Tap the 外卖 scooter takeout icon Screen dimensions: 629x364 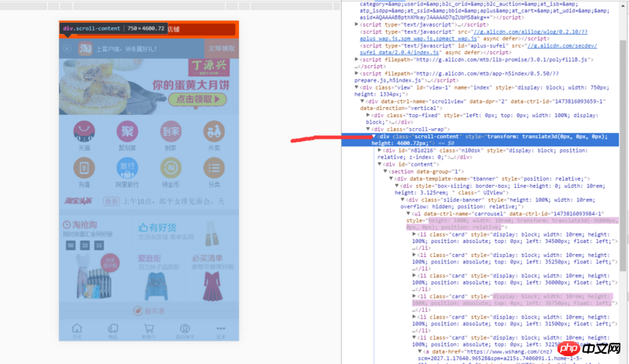pyautogui.click(x=214, y=131)
